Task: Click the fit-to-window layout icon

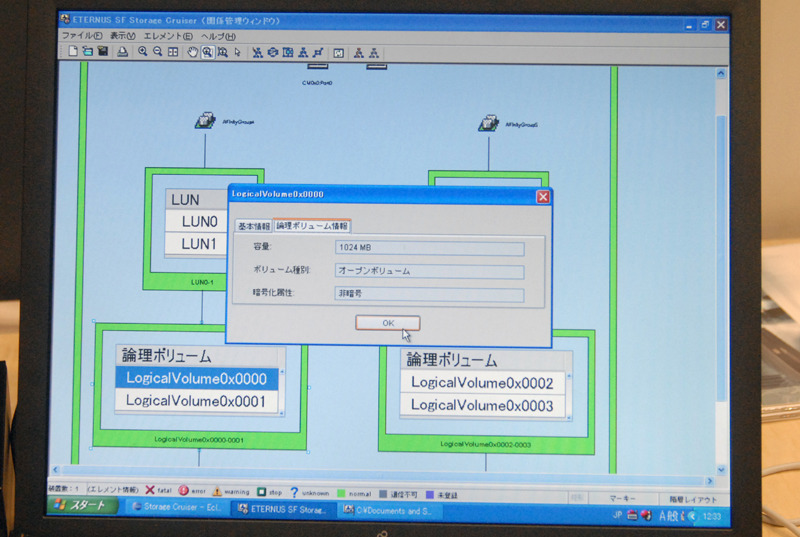Action: 173,52
